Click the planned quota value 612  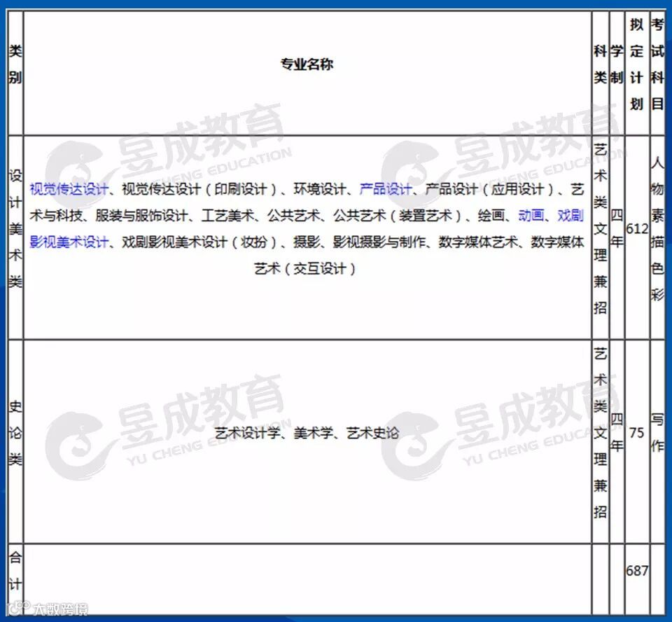(x=637, y=228)
